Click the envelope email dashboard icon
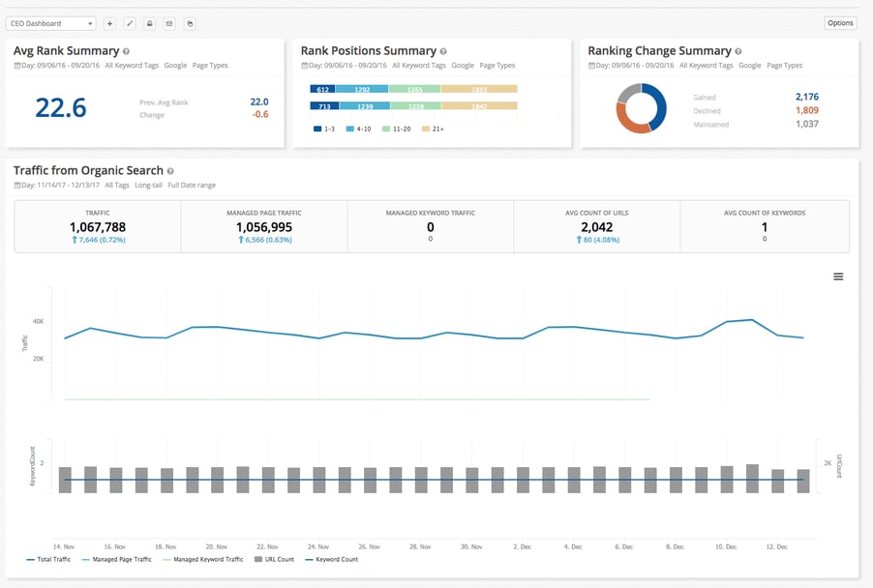 169,23
